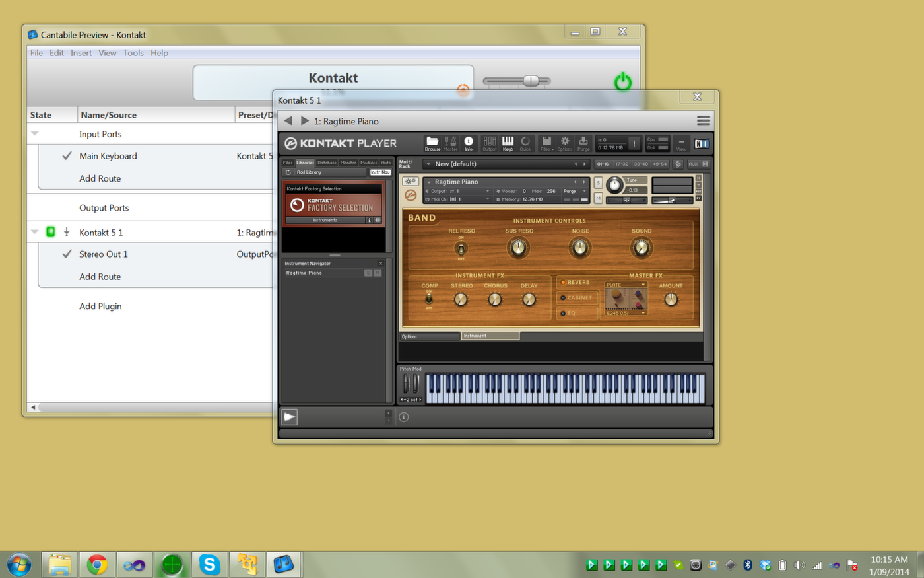
Task: Enable the EQ effect
Action: [577, 313]
